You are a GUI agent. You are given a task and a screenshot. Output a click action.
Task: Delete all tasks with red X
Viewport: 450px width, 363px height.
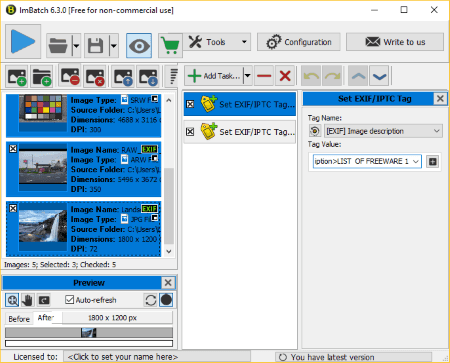click(285, 76)
